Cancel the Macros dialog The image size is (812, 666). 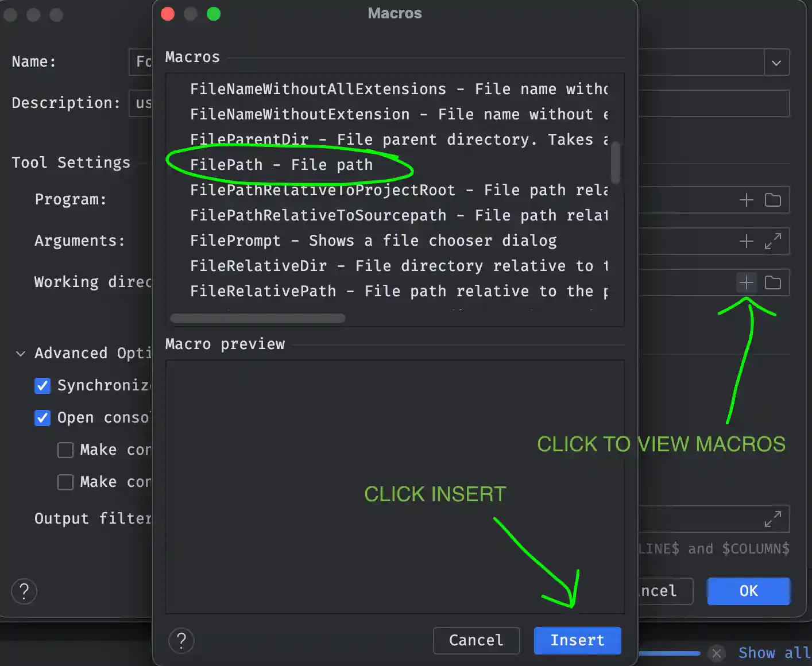coord(476,641)
